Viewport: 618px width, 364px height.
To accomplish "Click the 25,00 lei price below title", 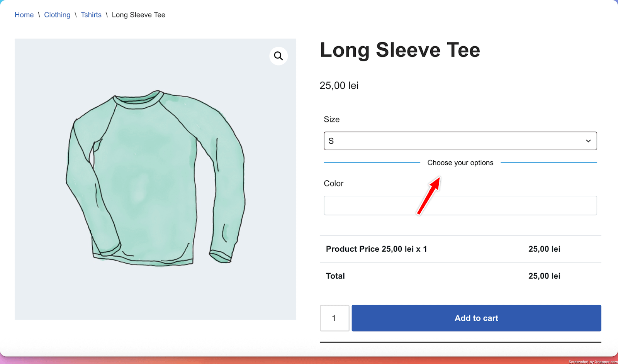I will (x=339, y=86).
